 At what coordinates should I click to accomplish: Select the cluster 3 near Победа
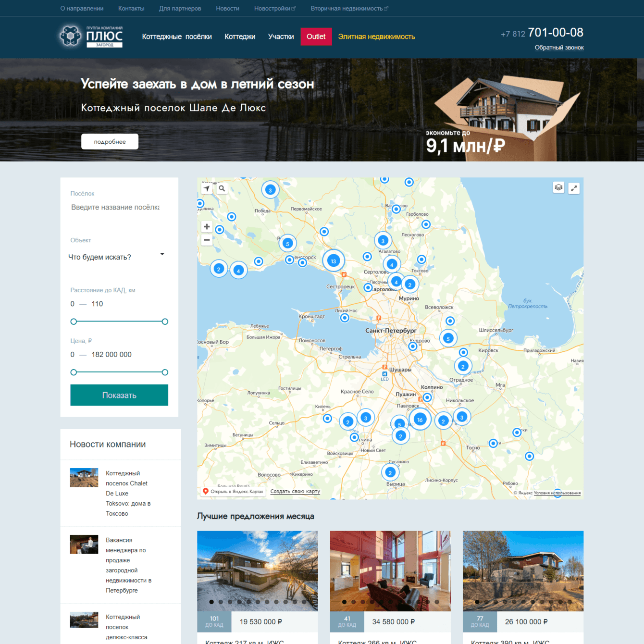(270, 190)
